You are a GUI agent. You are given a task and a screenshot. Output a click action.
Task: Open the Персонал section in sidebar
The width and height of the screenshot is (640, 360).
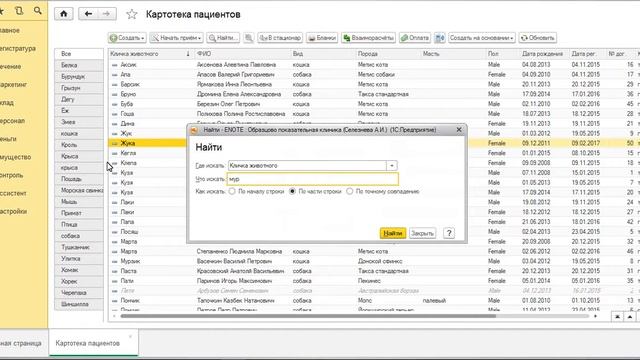click(12, 121)
